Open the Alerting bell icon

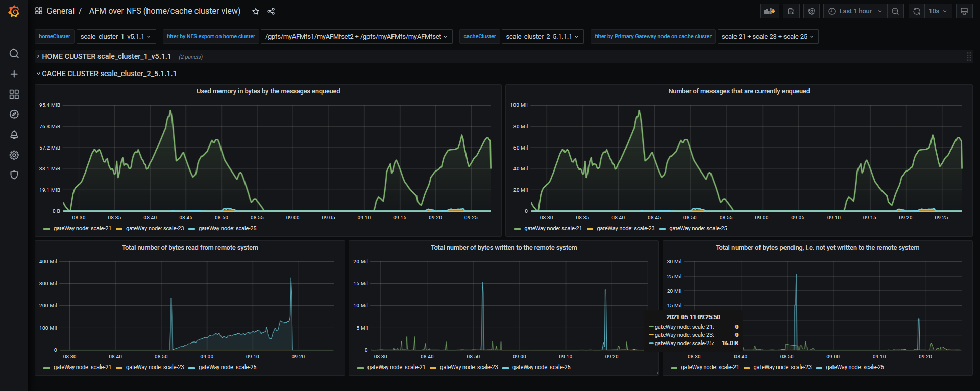pyautogui.click(x=14, y=135)
